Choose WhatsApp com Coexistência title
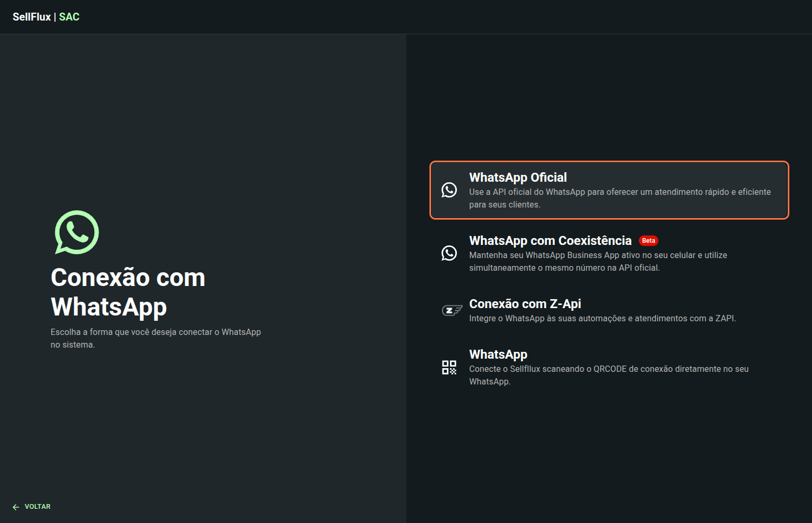Image resolution: width=812 pixels, height=523 pixels. pos(550,241)
